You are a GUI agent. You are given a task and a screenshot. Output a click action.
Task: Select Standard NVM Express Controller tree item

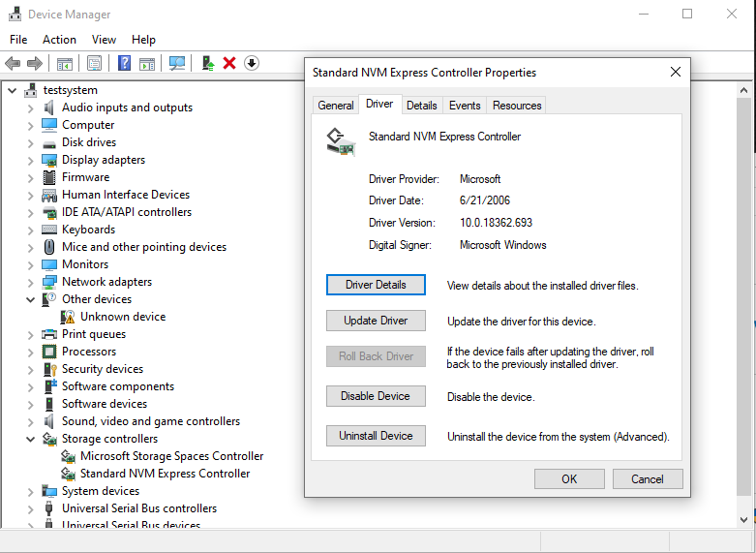coord(165,474)
